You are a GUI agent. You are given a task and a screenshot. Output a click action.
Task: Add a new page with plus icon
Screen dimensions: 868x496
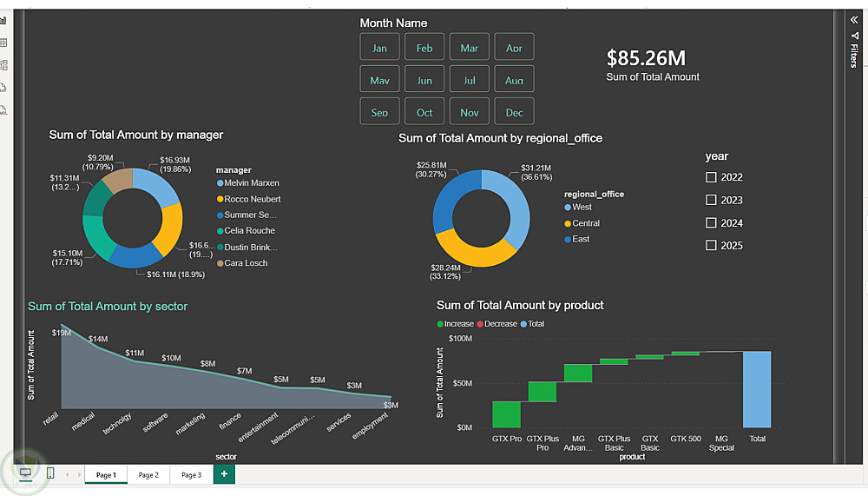[x=224, y=473]
